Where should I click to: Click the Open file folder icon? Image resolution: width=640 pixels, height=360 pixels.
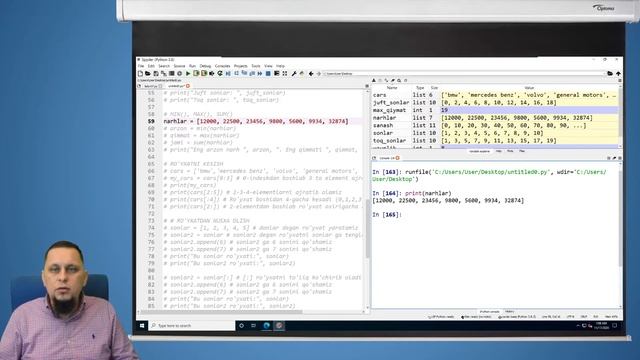pos(148,73)
